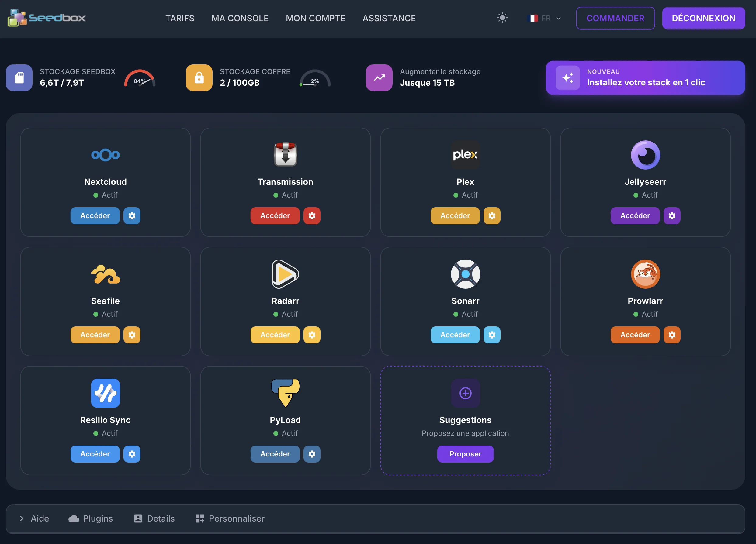Open the Personnaliser tab
Screen dimensions: 756x544
pos(230,518)
